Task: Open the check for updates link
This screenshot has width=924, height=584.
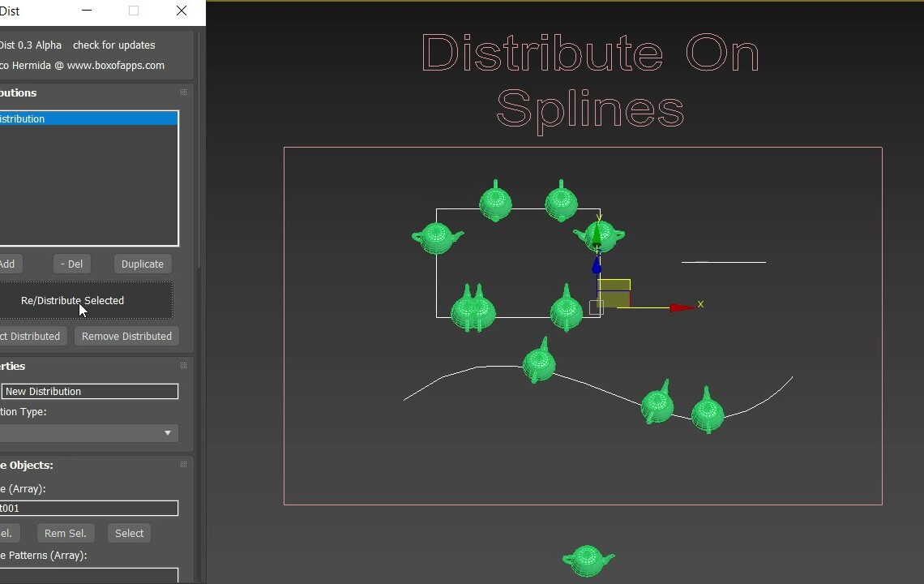Action: (x=113, y=45)
